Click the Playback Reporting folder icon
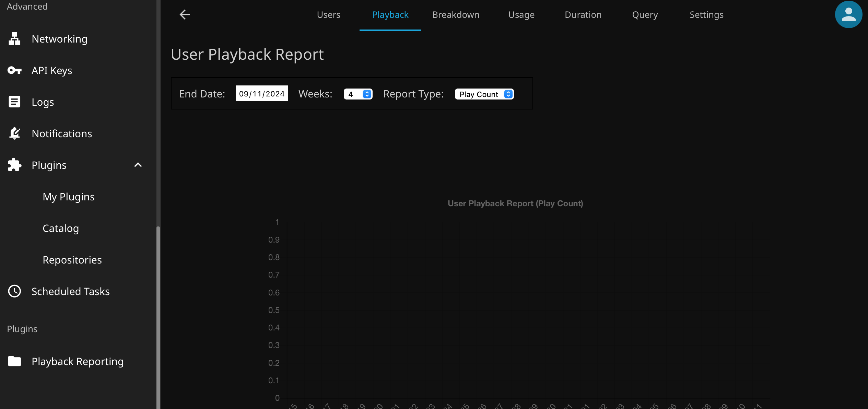The image size is (868, 409). (14, 361)
